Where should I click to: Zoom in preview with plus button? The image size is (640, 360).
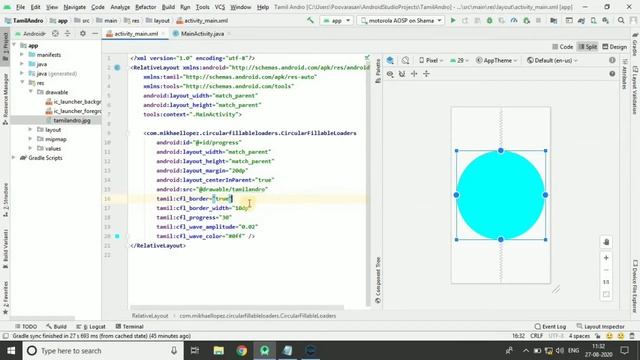(x=606, y=258)
